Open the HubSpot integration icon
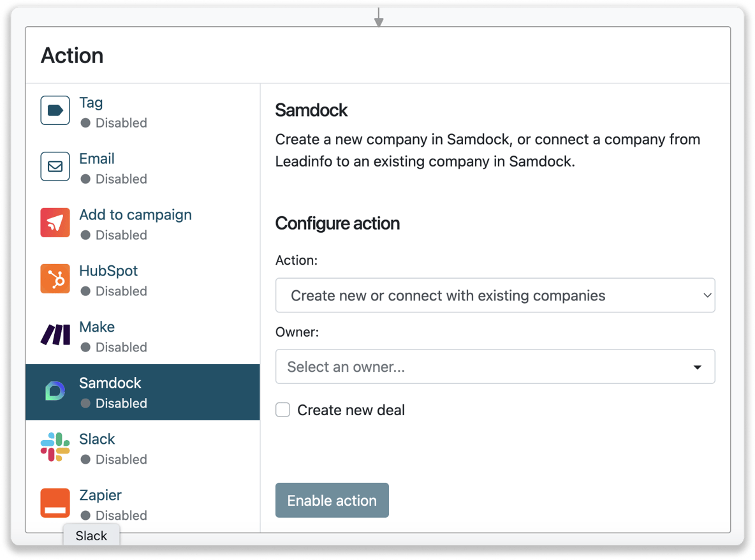This screenshot has width=755, height=560. (x=55, y=278)
